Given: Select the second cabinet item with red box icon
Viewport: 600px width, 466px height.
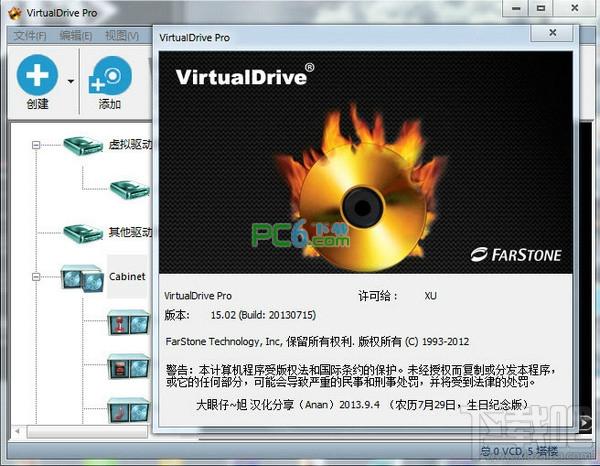Looking at the screenshot, I should tap(128, 367).
